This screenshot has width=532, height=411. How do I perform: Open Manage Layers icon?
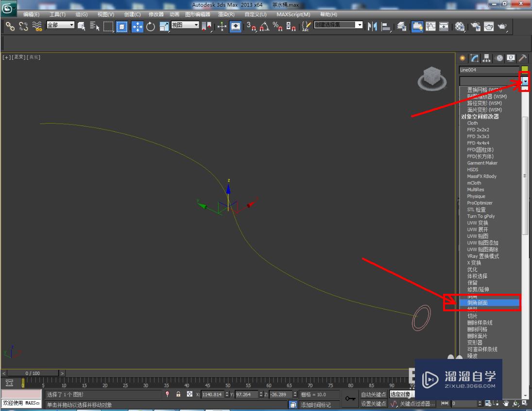point(402,26)
